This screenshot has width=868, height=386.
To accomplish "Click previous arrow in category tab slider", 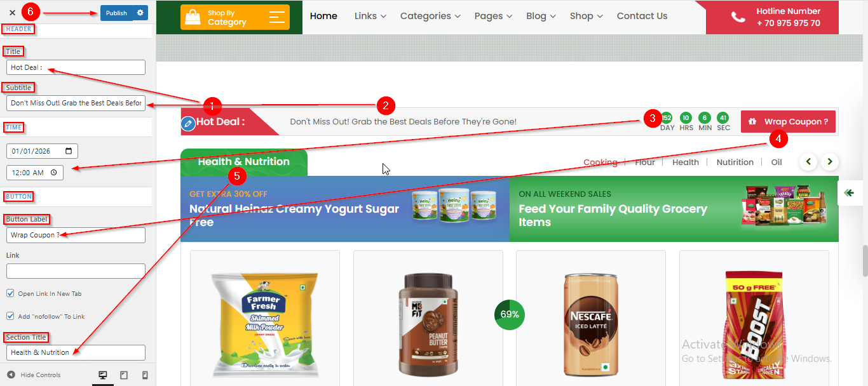I will point(808,162).
